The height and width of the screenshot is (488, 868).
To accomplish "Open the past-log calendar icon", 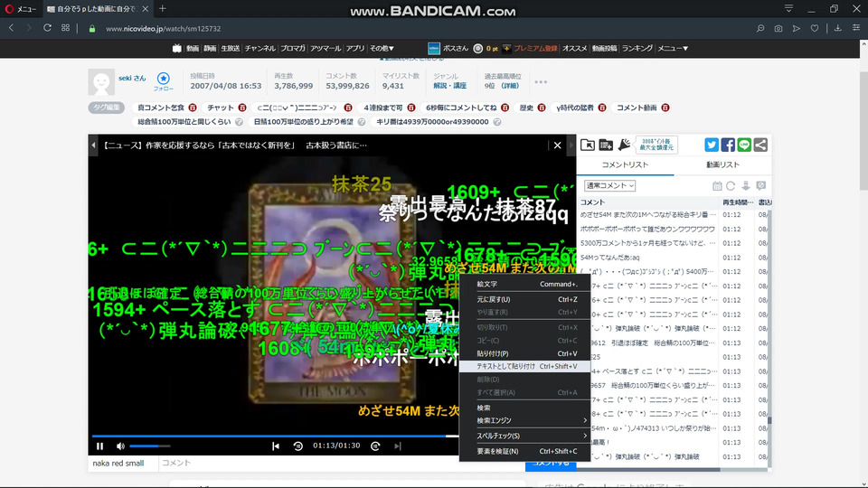I will (717, 186).
